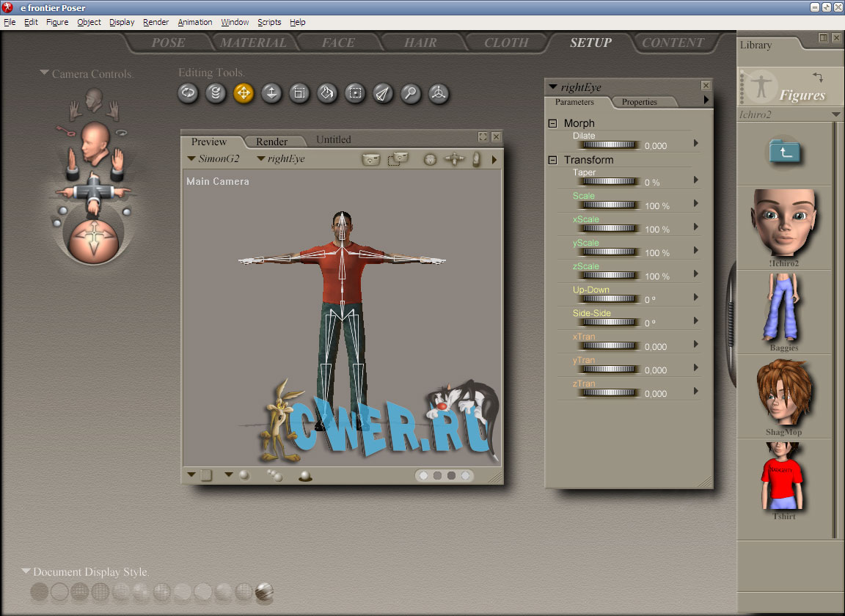This screenshot has height=616, width=845.
Task: Open the SimonG2 figure dropdown
Action: tap(191, 158)
